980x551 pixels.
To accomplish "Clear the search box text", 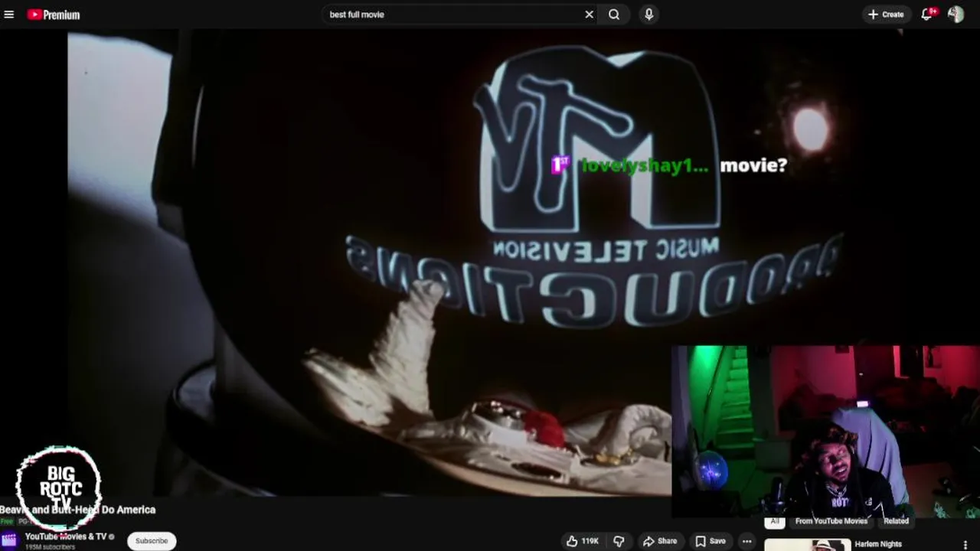I will tap(589, 15).
